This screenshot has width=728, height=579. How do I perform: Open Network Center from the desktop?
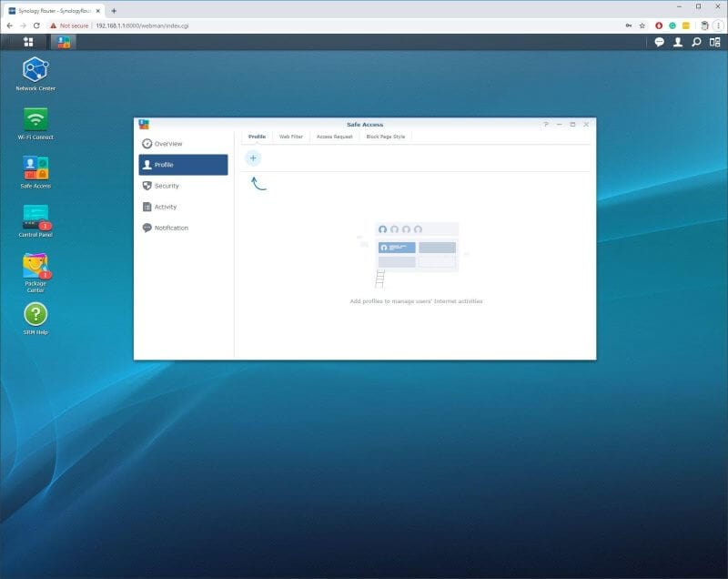coord(35,68)
